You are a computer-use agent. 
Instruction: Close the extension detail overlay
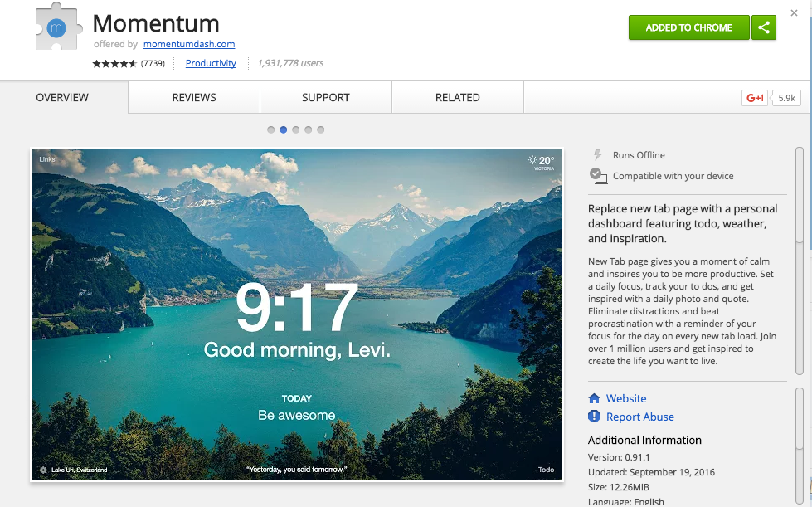coord(794,13)
